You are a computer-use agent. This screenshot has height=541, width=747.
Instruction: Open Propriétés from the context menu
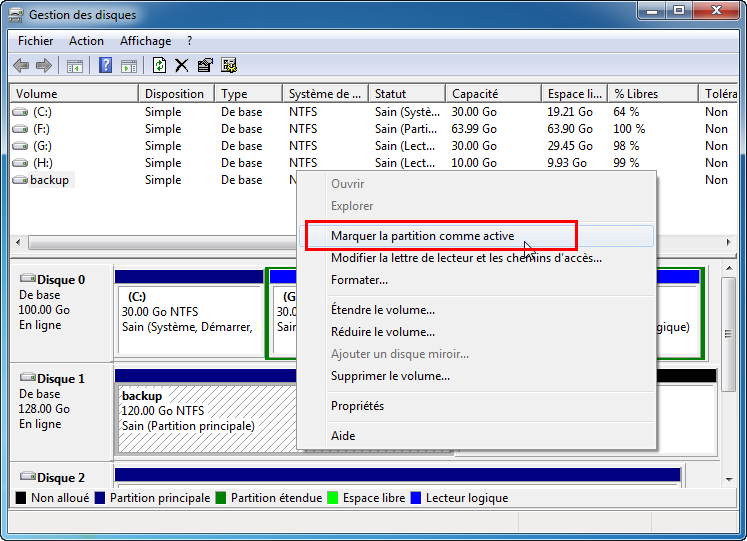tap(476, 406)
